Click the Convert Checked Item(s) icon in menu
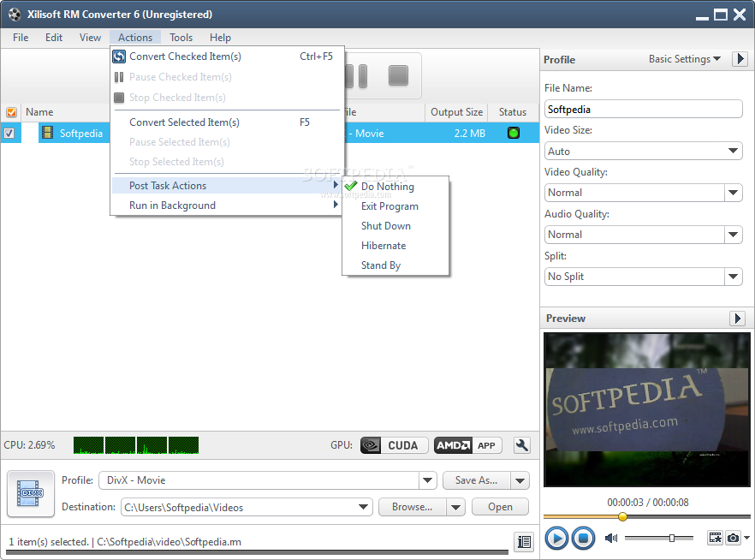Image resolution: width=755 pixels, height=560 pixels. 119,57
